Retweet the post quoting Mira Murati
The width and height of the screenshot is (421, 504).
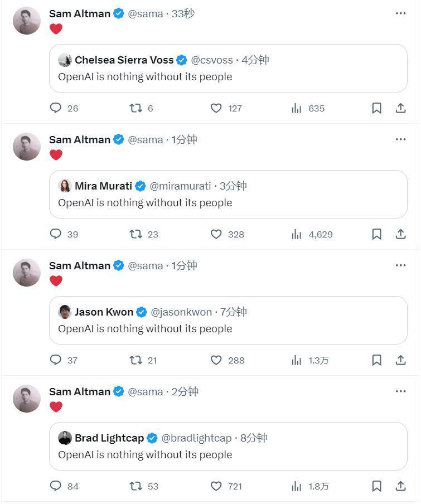coord(136,234)
